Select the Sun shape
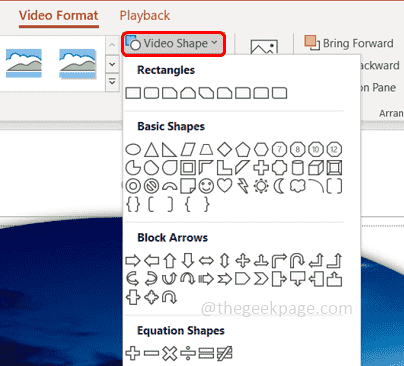 pos(261,186)
